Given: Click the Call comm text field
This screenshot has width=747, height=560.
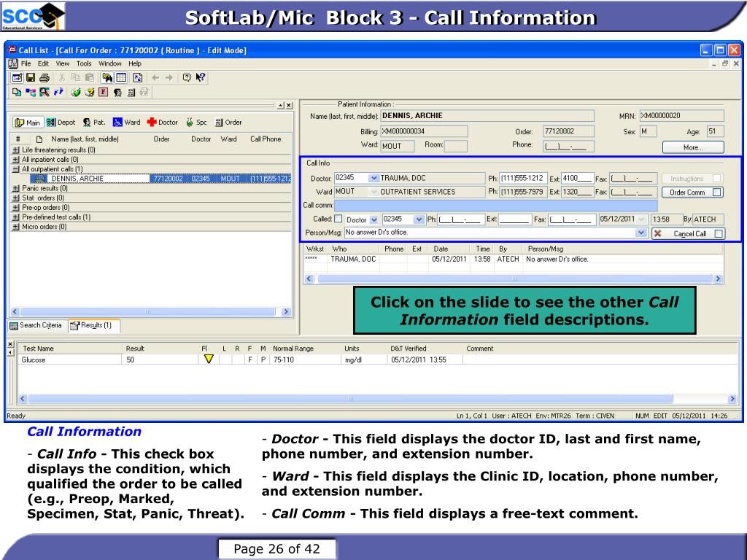Looking at the screenshot, I should click(496, 206).
